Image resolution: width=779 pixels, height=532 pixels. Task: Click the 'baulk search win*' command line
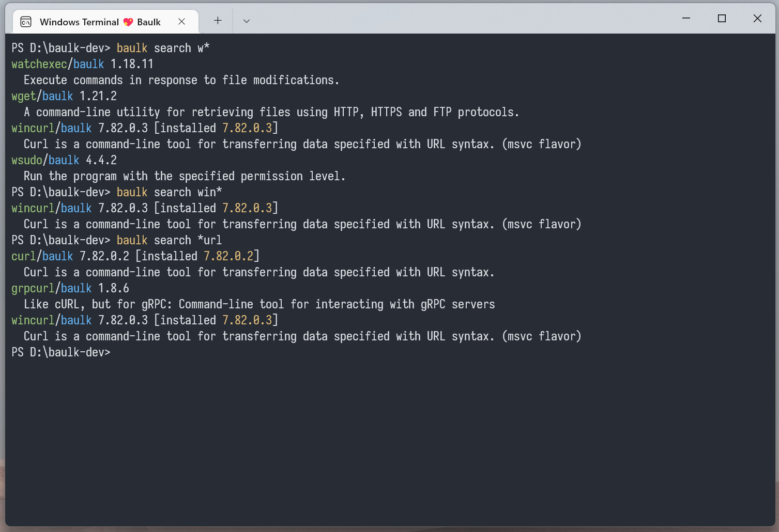(117, 192)
